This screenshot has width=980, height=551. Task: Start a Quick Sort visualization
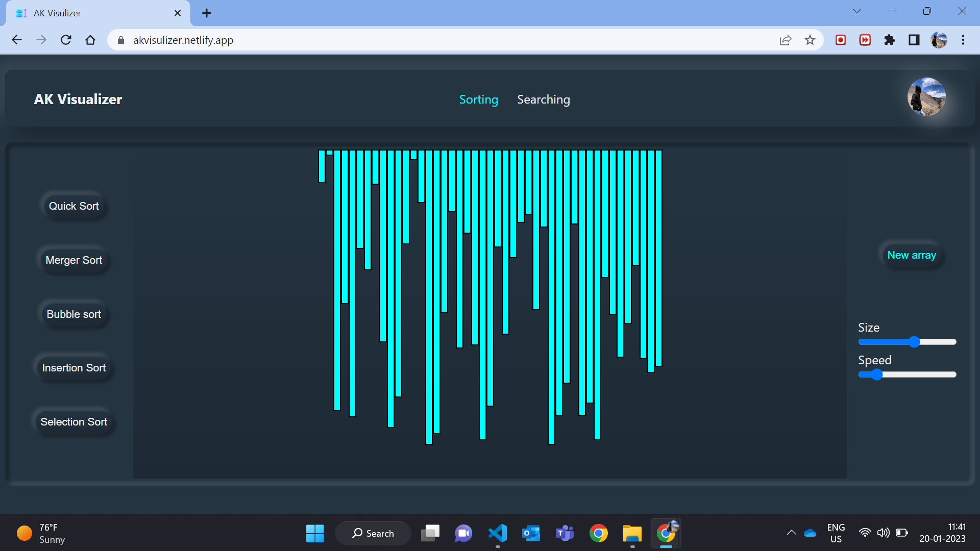pos(73,206)
